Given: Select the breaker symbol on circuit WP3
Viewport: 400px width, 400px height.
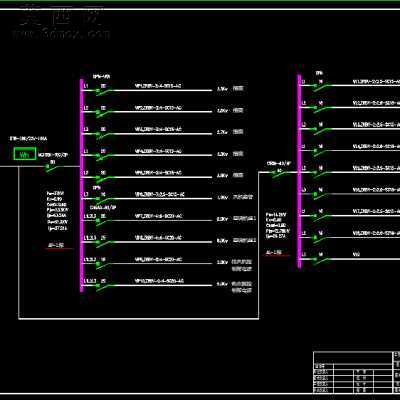Looking at the screenshot, I should (104, 135).
